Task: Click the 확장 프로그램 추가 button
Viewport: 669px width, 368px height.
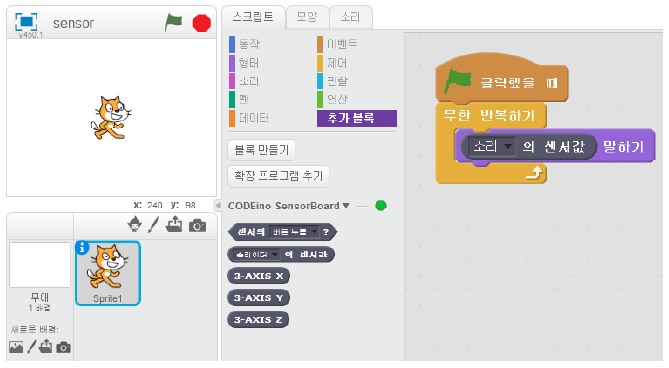Action: [x=279, y=176]
